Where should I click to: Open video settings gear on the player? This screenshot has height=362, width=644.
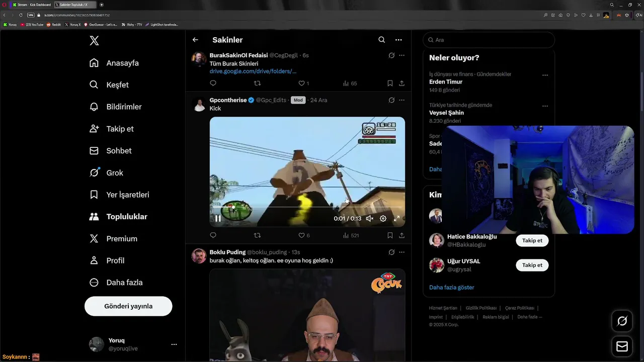pyautogui.click(x=383, y=219)
